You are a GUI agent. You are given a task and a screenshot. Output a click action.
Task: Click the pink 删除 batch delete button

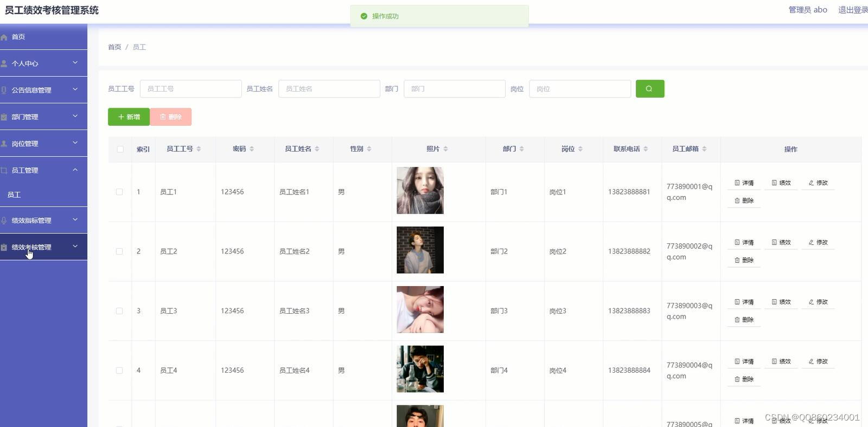(171, 117)
